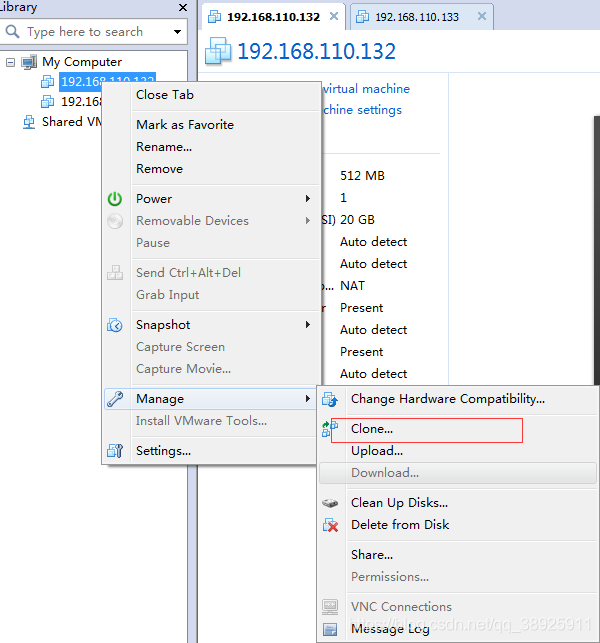Screen dimensions: 600x643
Task: Select My Computer in library tree
Action: click(82, 62)
